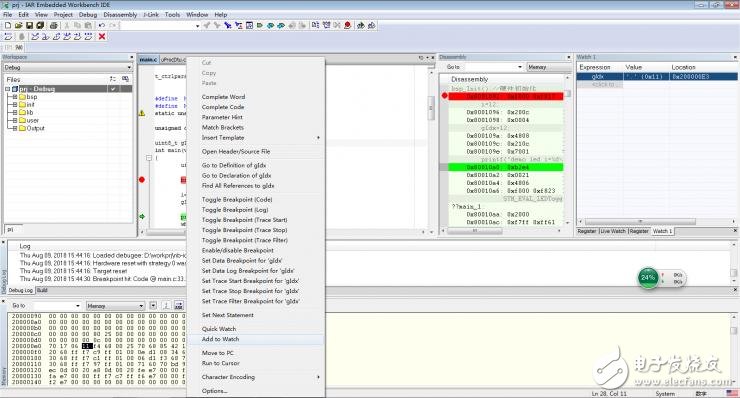Viewport: 740px width, 398px height.
Task: Click the red breakpoint marker in editor margin
Action: (142, 179)
